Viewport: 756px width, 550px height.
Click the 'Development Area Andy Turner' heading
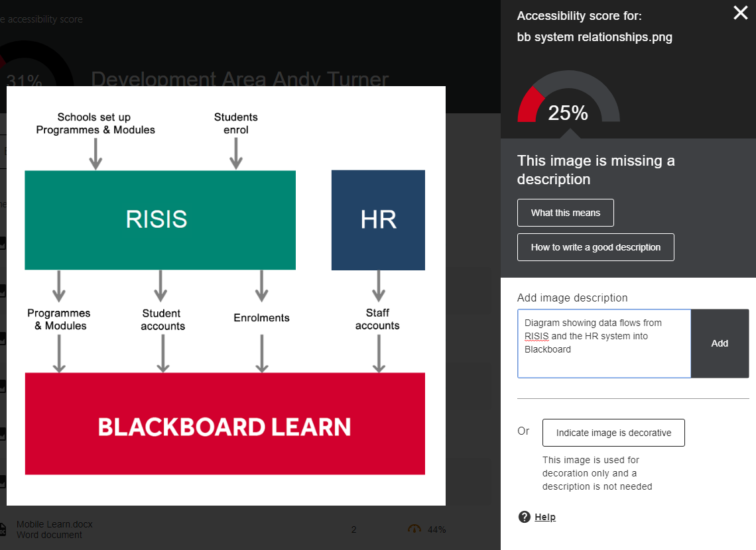coord(239,79)
